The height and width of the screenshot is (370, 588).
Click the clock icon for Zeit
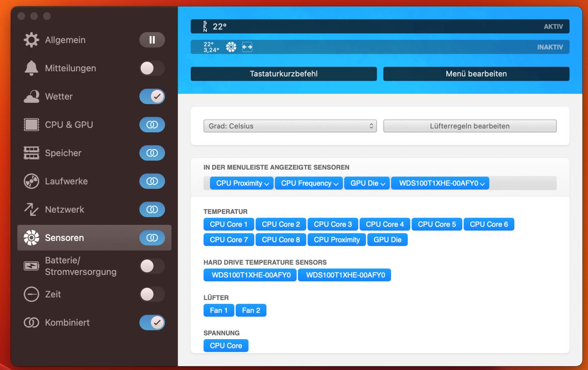31,294
